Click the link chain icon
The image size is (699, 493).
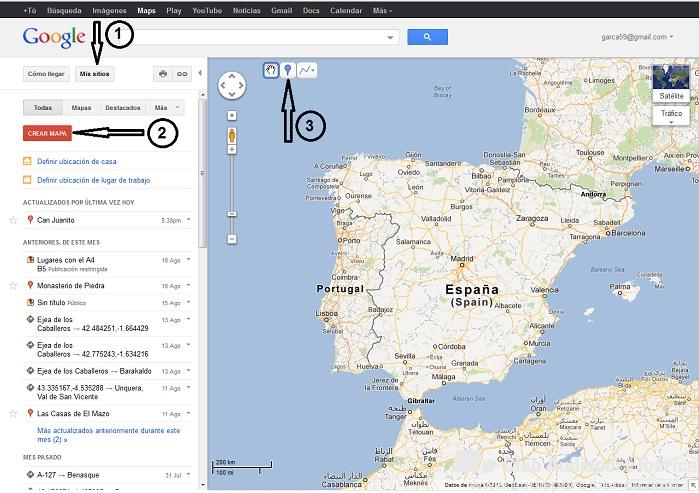coord(182,74)
